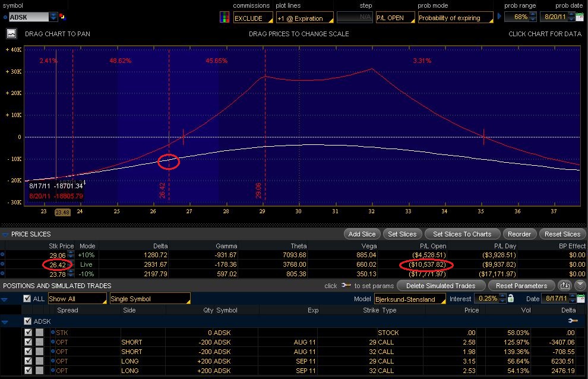This screenshot has height=379, width=588.
Task: Click the blue dot on the AUG 11 29 CALL row
Action: [x=53, y=342]
